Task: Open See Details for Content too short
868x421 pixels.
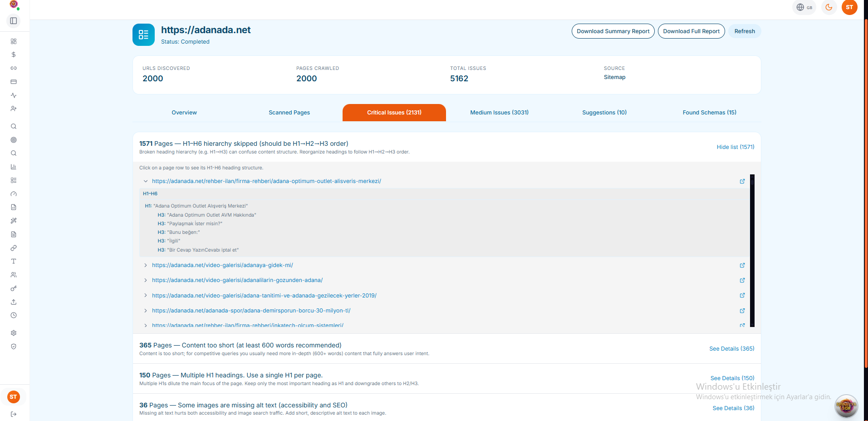Action: (731, 348)
